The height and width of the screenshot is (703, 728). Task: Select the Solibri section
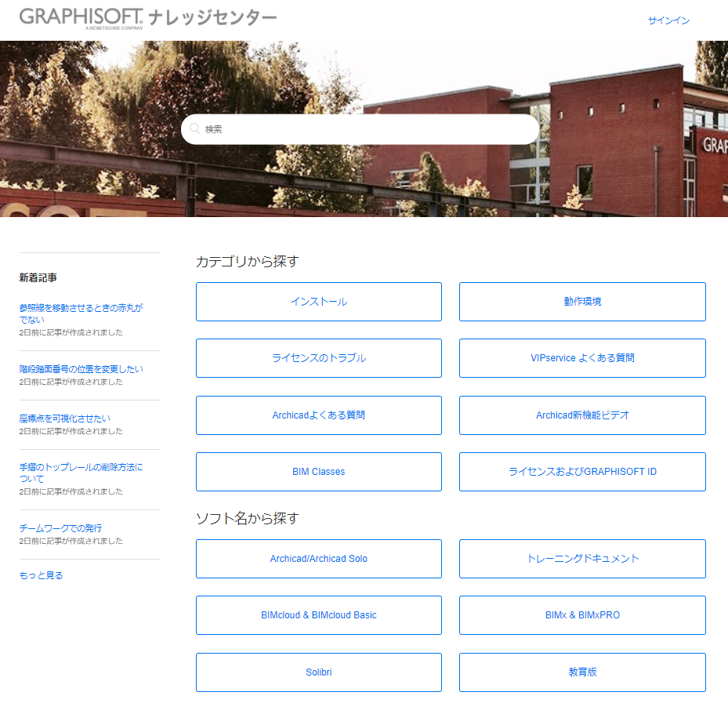[x=319, y=672]
